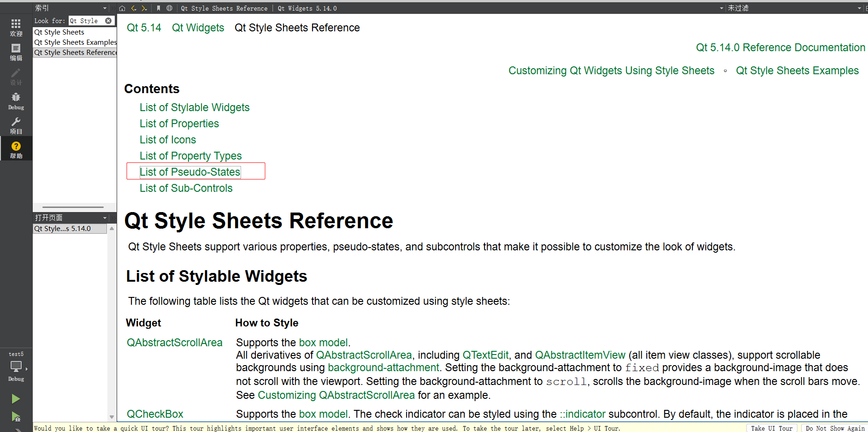
Task: Open the Design (设计) mode
Action: (16, 77)
